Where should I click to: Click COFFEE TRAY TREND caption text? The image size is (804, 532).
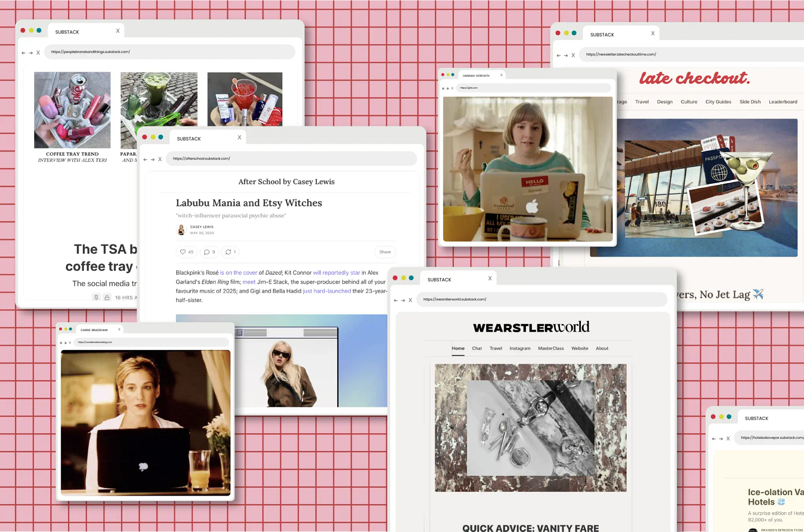coord(72,154)
